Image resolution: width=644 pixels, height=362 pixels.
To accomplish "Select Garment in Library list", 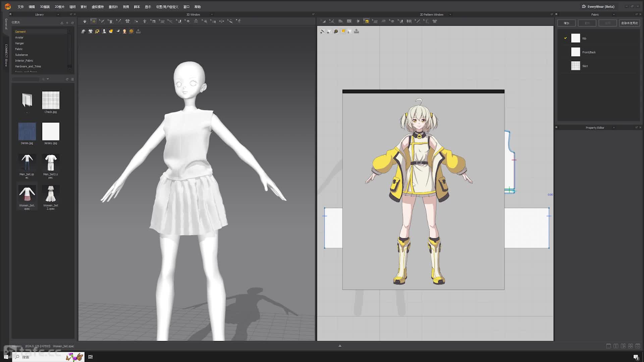I will coord(40,32).
